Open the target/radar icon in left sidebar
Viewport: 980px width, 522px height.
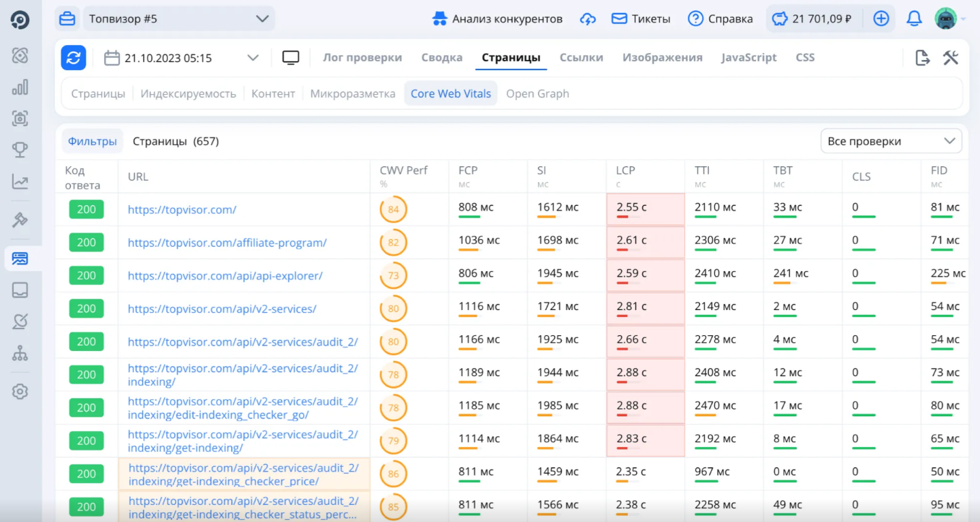pyautogui.click(x=20, y=56)
